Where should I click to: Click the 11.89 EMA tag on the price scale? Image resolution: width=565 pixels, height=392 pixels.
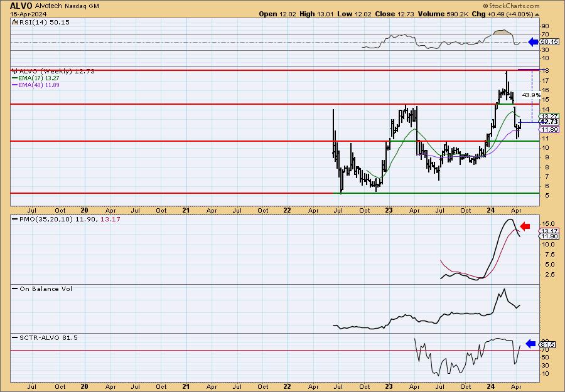point(549,130)
